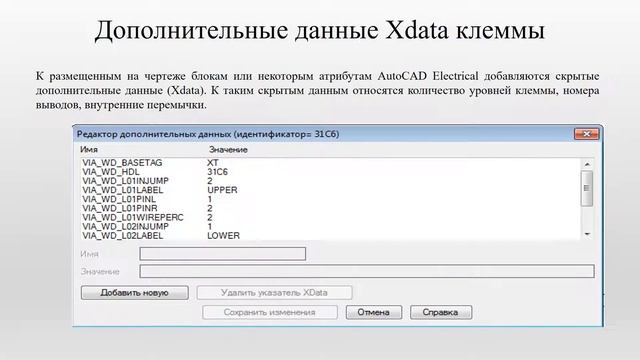Viewport: 640px width, 360px height.
Task: Click the Сохранить изменения button
Action: pyautogui.click(x=270, y=312)
